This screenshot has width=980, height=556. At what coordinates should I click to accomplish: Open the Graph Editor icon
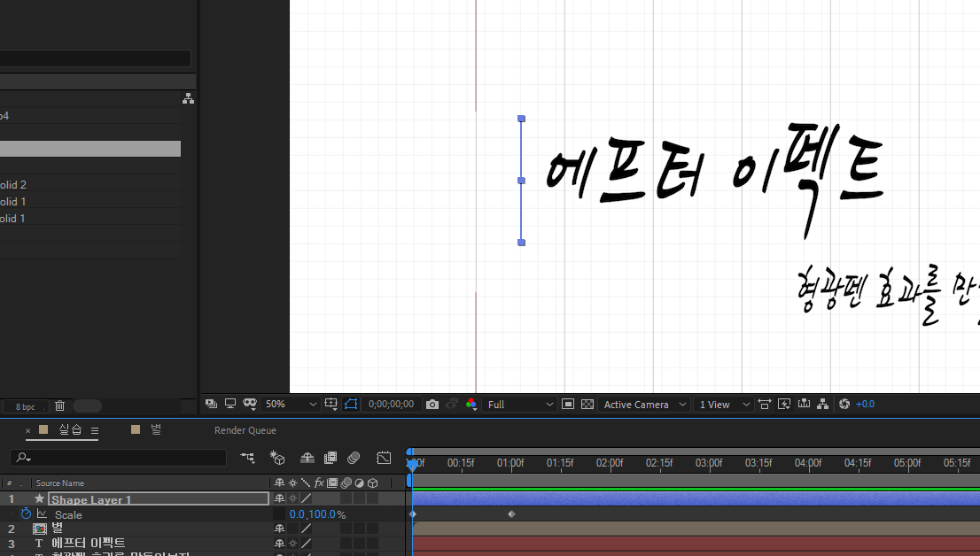[384, 458]
